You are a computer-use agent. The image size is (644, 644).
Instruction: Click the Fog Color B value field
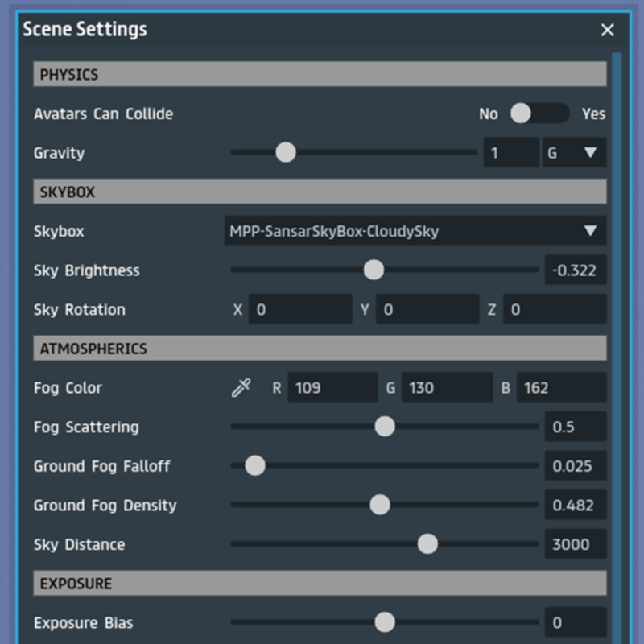[x=561, y=388]
